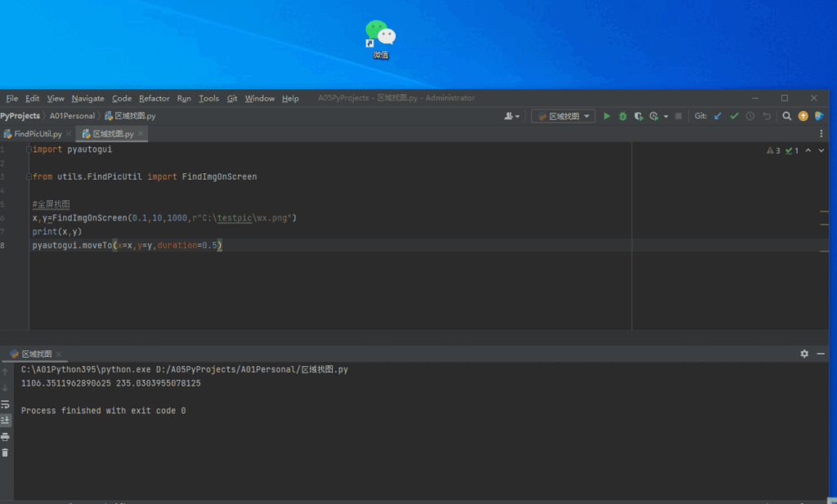Open Search Everywhere magnifier icon
837x504 pixels.
point(787,116)
